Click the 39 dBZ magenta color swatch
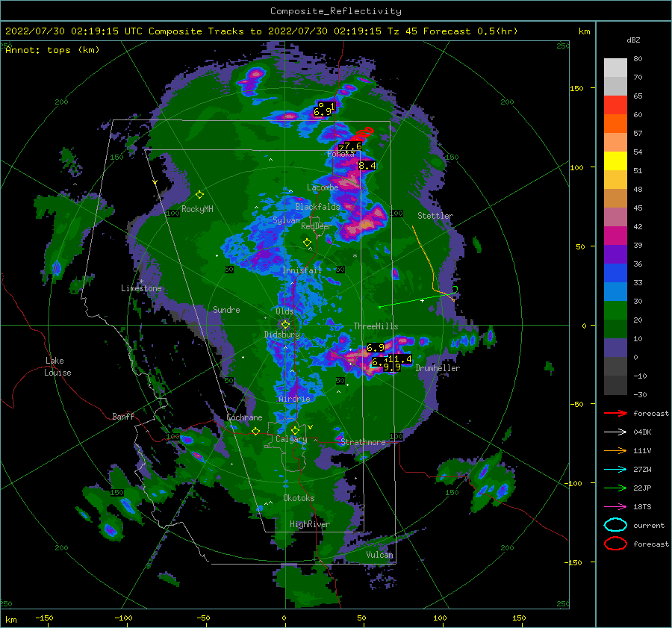The image size is (672, 628). click(615, 235)
